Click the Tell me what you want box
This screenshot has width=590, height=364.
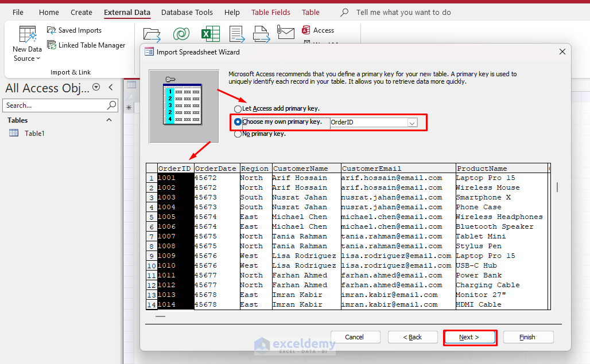click(403, 13)
